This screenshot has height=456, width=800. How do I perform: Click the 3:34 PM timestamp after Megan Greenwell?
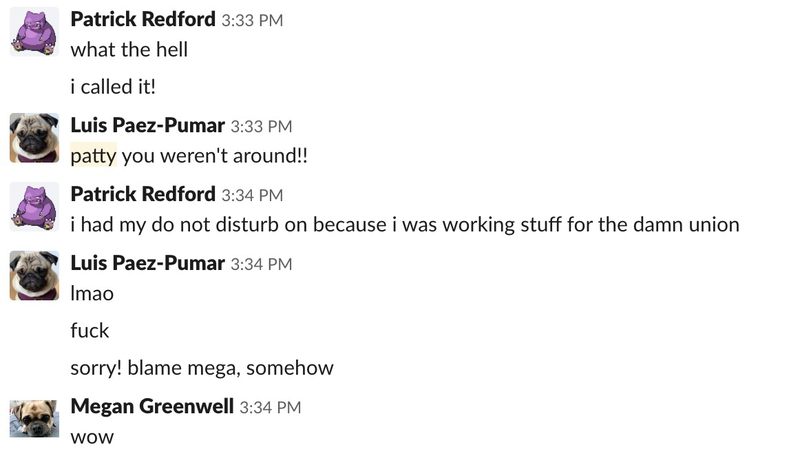270,408
